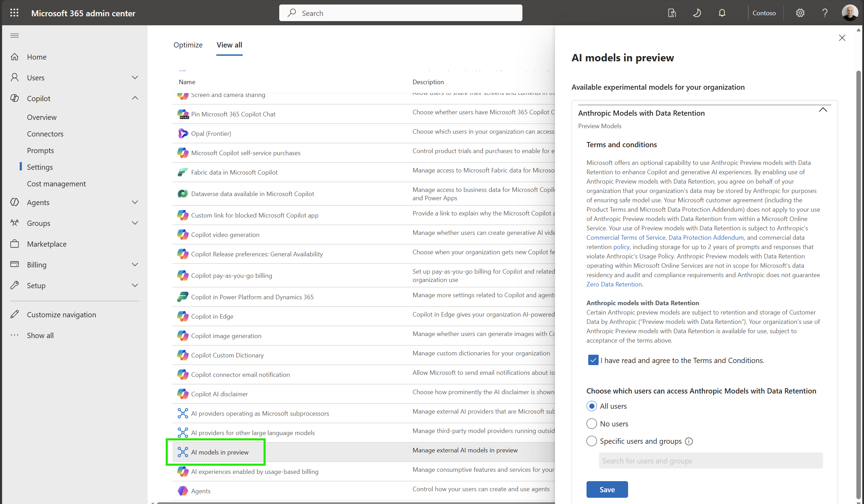Expand the Users navigation section
The image size is (864, 504).
click(x=135, y=78)
